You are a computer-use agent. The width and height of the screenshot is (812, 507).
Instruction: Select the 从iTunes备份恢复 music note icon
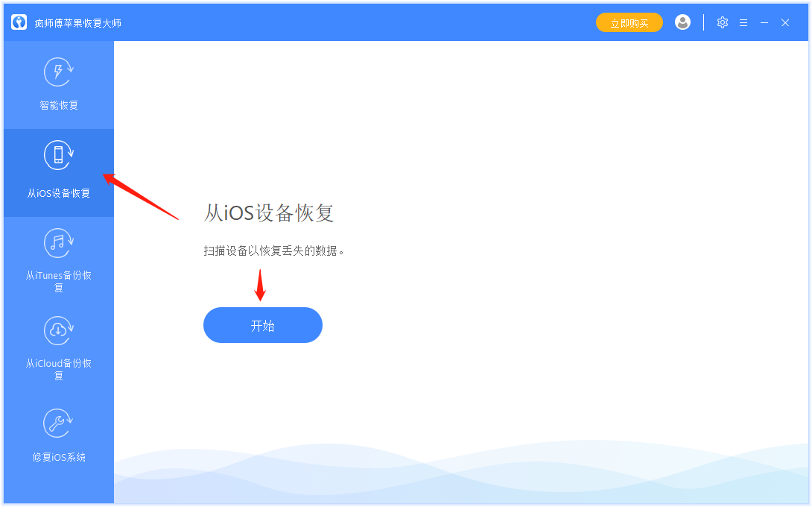click(x=58, y=243)
